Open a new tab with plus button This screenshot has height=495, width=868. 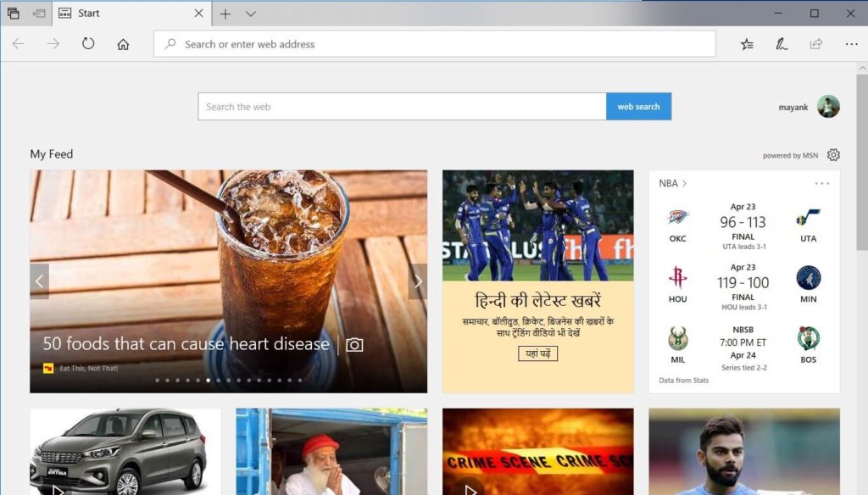(225, 14)
